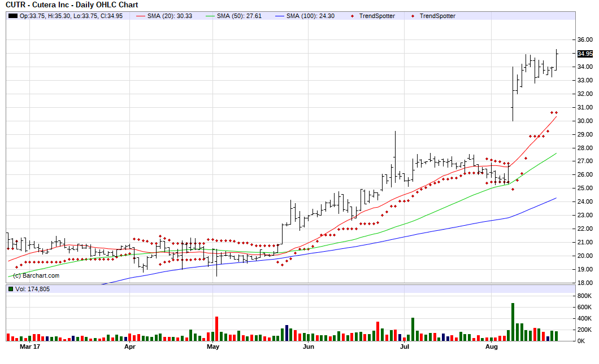This screenshot has height=364, width=599.
Task: Click the tall green volume bar in early July
Action: point(413,329)
